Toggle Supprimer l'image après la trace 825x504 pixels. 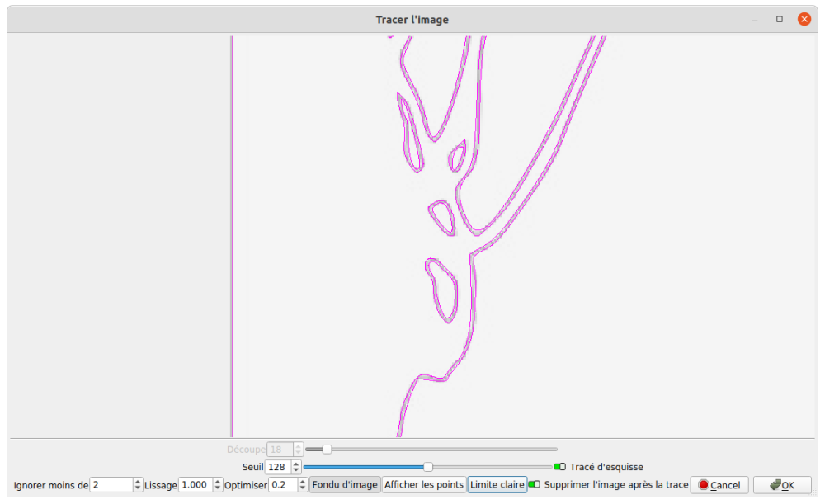[x=534, y=484]
